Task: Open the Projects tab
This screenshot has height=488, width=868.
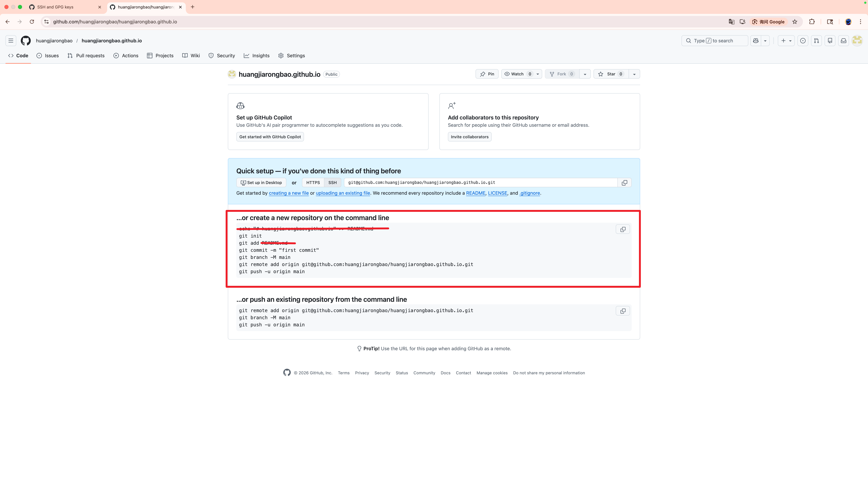Action: 160,56
